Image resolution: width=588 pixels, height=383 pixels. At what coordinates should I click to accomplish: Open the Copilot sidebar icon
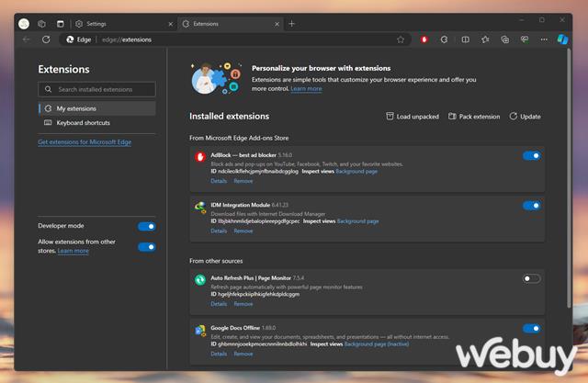coord(562,39)
